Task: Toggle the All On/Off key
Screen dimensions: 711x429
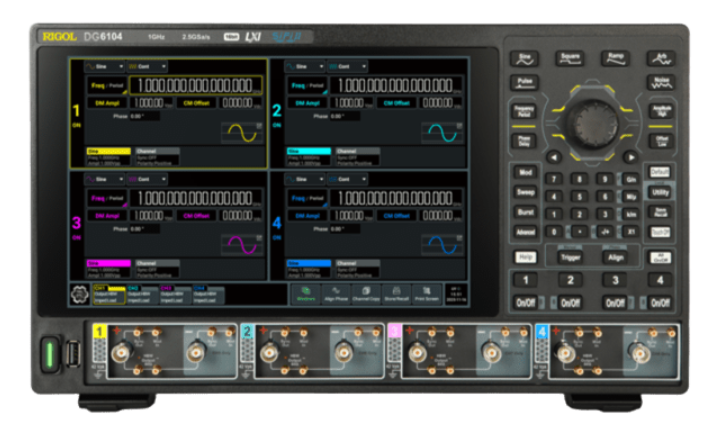Action: coord(660,258)
